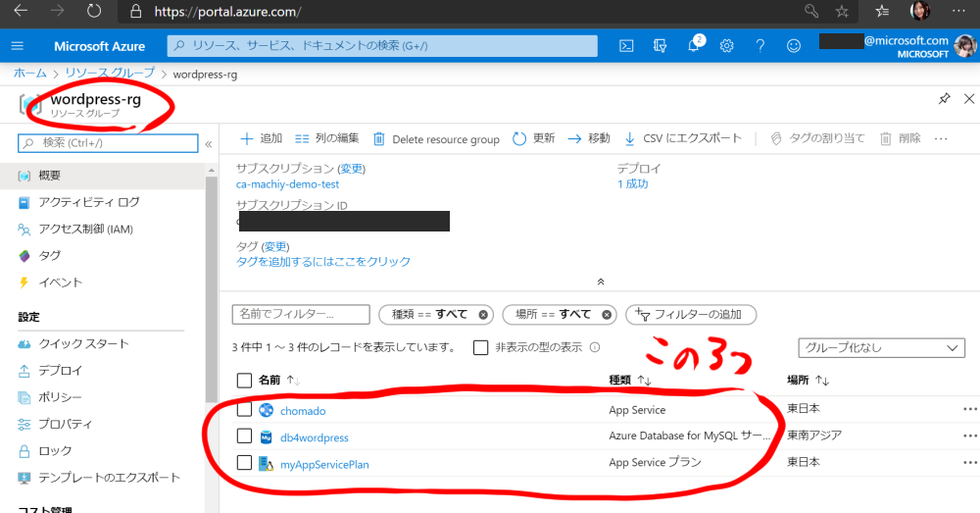Click 列の編集 edit columns

tap(327, 138)
